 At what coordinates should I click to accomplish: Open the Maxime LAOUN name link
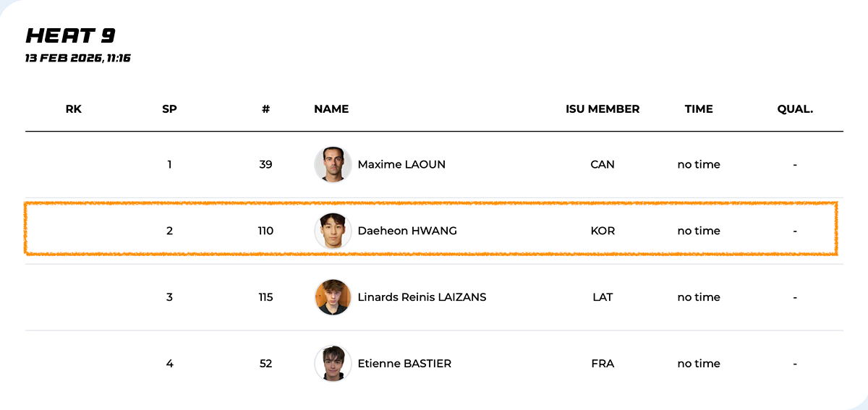(401, 164)
